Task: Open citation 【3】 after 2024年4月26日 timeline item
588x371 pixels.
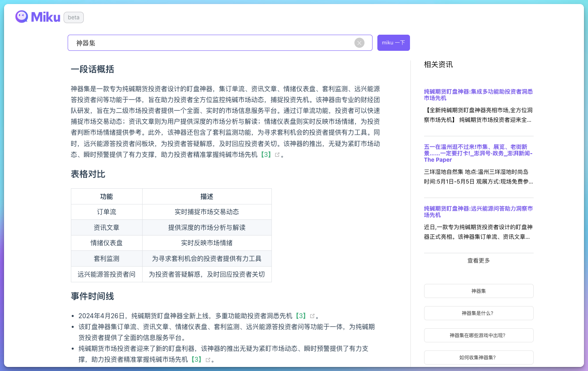Action: pyautogui.click(x=301, y=316)
